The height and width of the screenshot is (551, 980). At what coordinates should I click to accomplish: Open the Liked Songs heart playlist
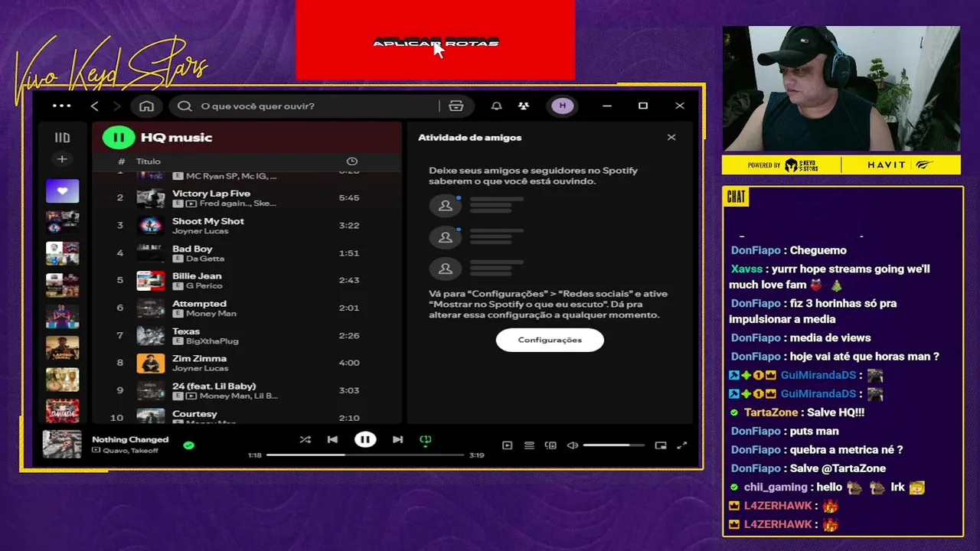coord(62,191)
